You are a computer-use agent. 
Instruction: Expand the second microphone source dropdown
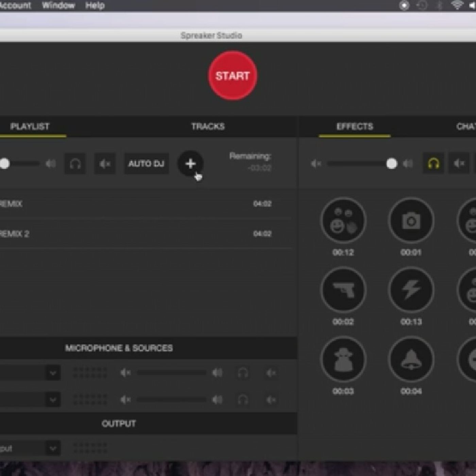(x=53, y=400)
